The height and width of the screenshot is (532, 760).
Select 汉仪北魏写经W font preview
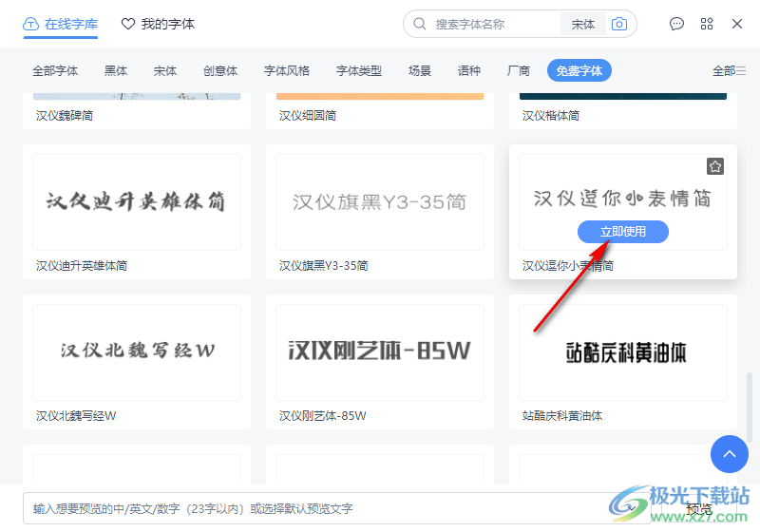pos(137,352)
